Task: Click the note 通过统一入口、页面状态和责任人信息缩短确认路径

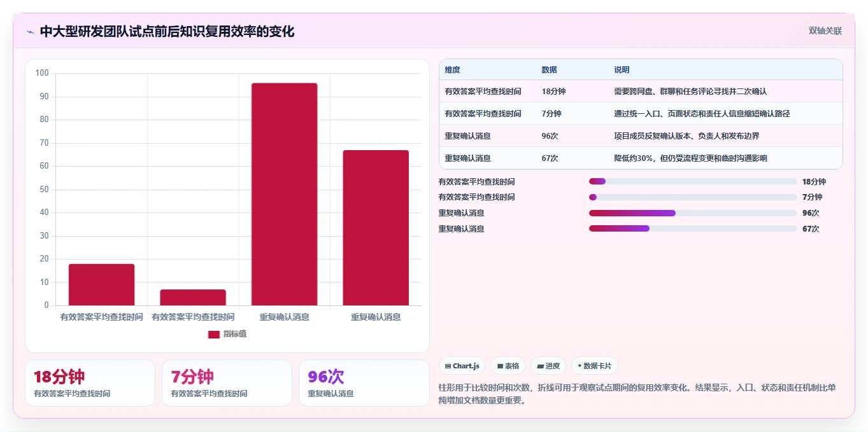Action: click(x=703, y=114)
